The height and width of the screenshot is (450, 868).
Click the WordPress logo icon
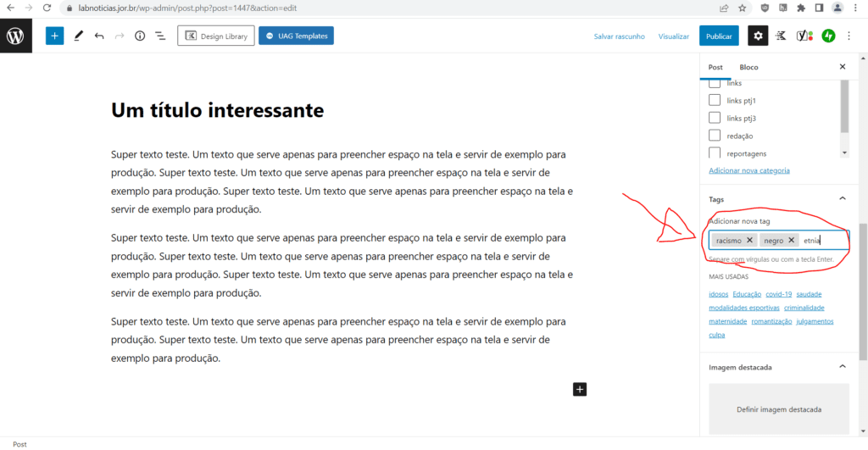[x=15, y=36]
